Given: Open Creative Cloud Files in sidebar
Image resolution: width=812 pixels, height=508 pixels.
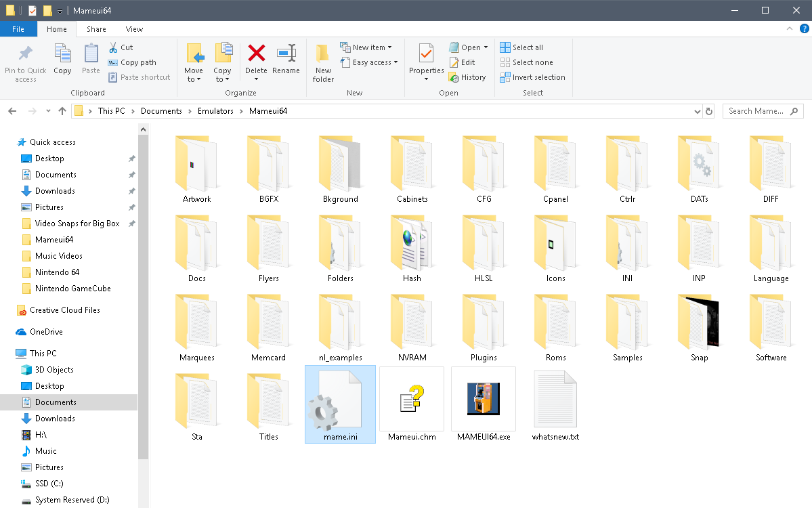Looking at the screenshot, I should pos(65,310).
